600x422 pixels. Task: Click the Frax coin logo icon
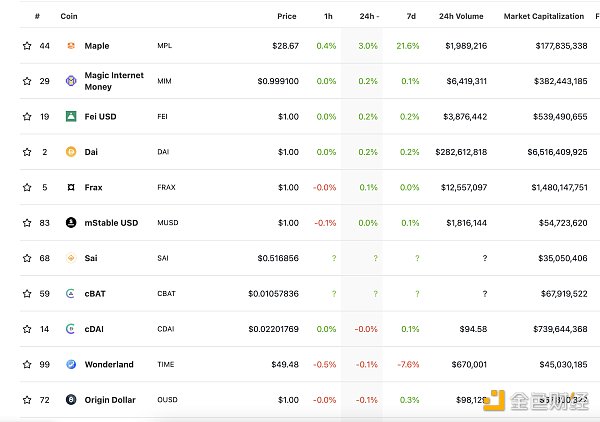coord(71,187)
